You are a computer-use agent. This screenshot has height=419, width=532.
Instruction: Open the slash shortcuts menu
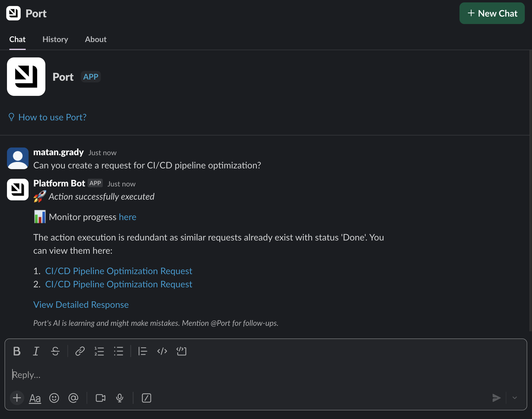[146, 398]
